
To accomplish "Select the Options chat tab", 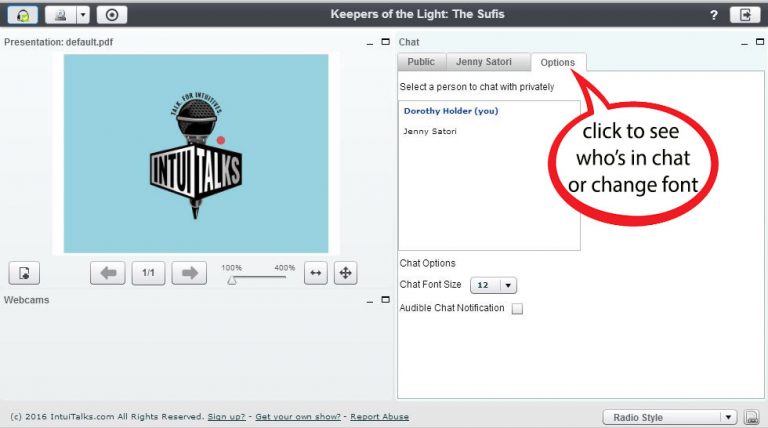I will click(x=557, y=63).
